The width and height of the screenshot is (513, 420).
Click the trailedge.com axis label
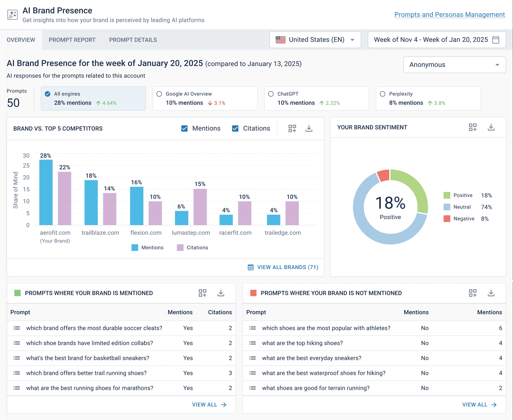point(283,233)
